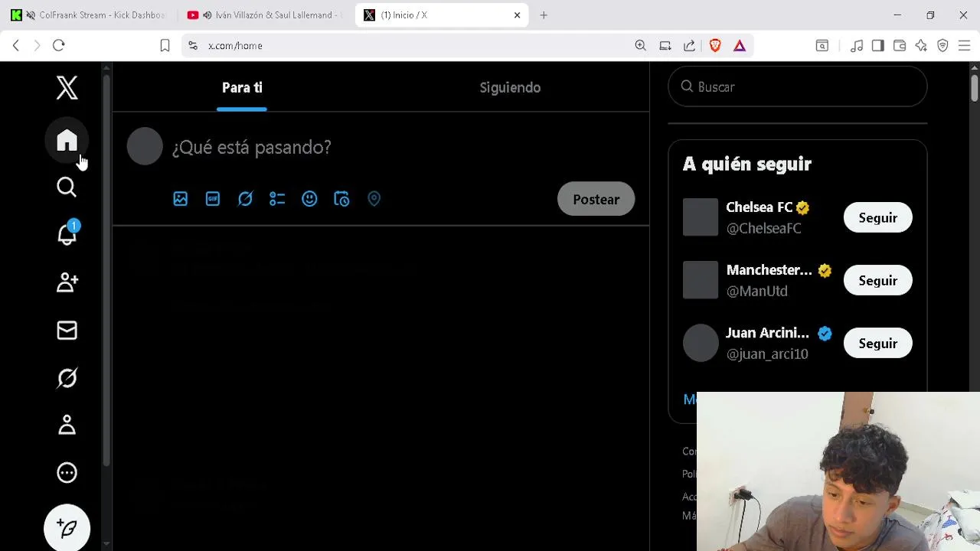Add a GIF to the post
This screenshot has width=980, height=551.
coord(213,199)
